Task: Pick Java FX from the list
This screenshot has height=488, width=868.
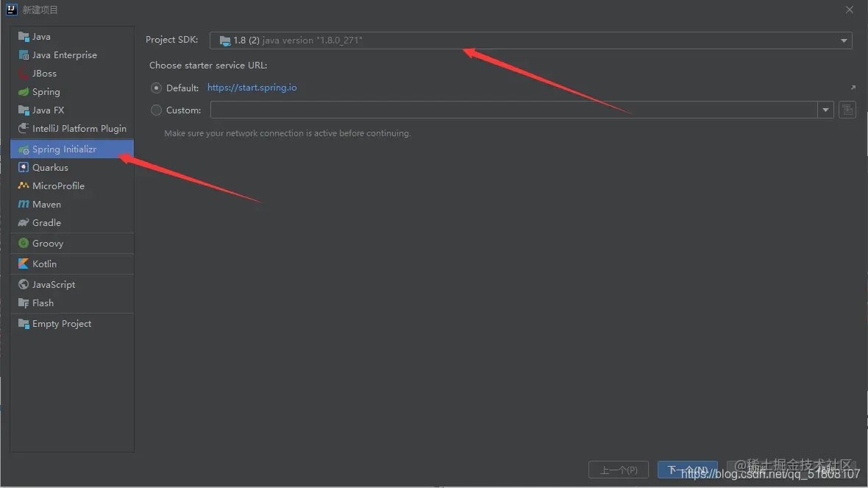Action: pyautogui.click(x=72, y=110)
